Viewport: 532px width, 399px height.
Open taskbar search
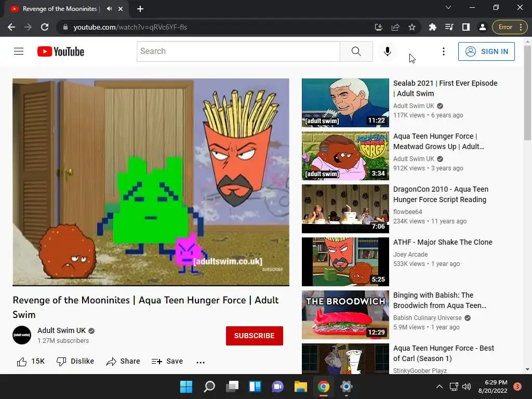pyautogui.click(x=209, y=387)
